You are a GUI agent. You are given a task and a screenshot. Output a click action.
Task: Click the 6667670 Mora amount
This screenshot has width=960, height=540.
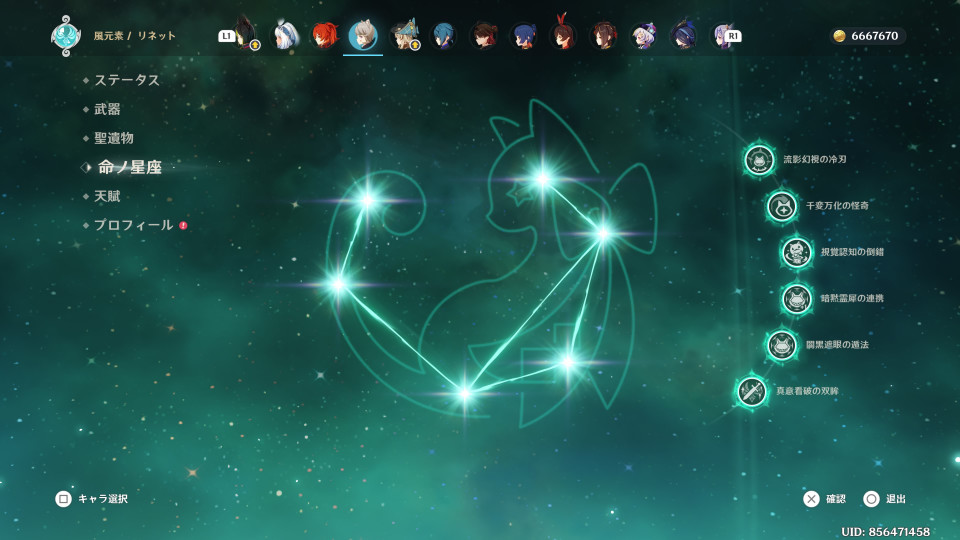coord(874,36)
